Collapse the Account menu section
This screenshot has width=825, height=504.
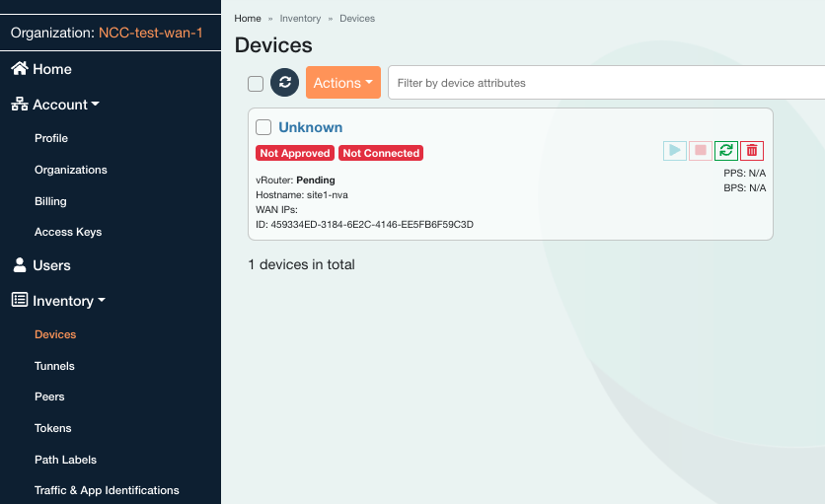(65, 105)
